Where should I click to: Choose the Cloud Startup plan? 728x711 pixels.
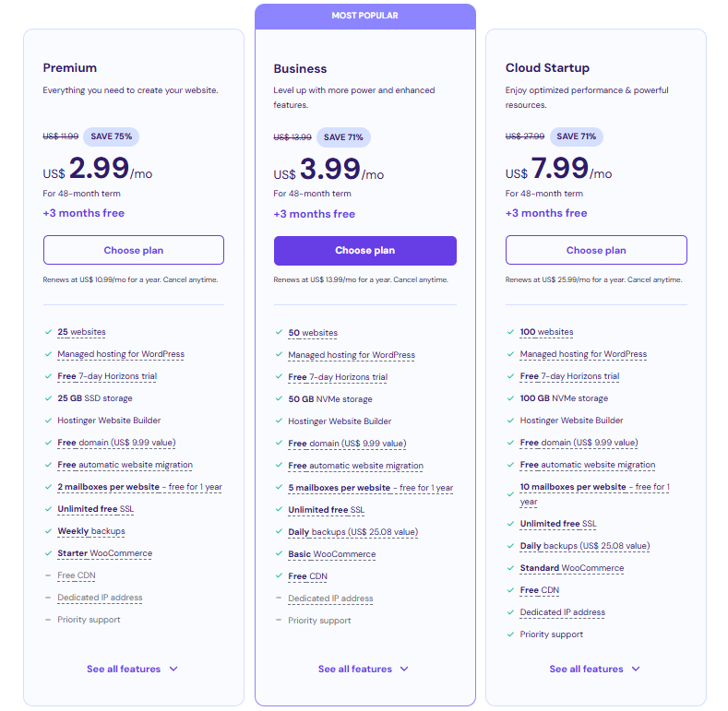point(596,250)
